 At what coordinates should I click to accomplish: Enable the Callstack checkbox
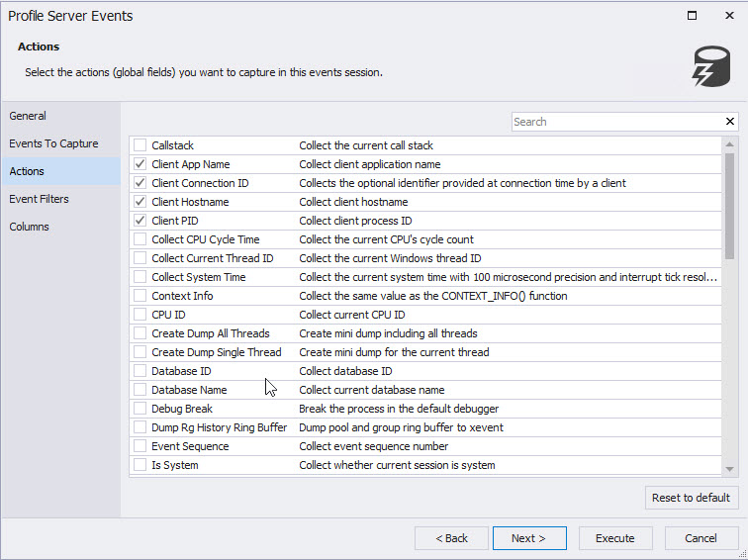[140, 145]
